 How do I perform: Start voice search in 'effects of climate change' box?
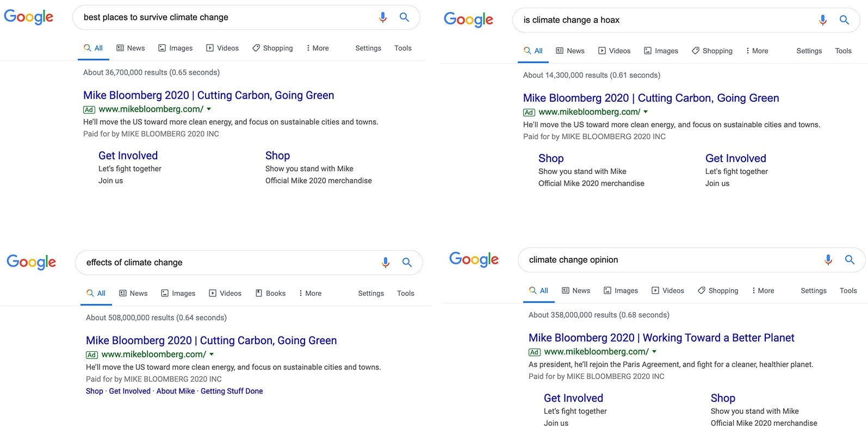coord(386,263)
